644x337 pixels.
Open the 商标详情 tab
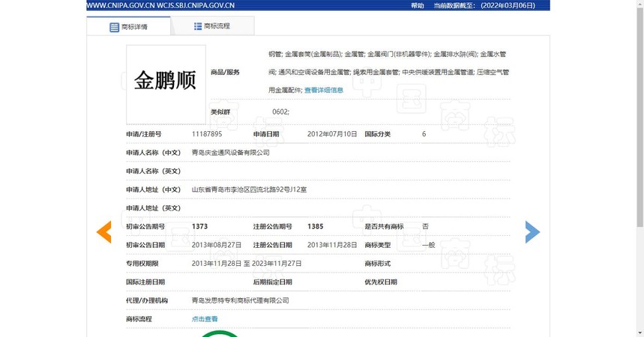pyautogui.click(x=128, y=27)
